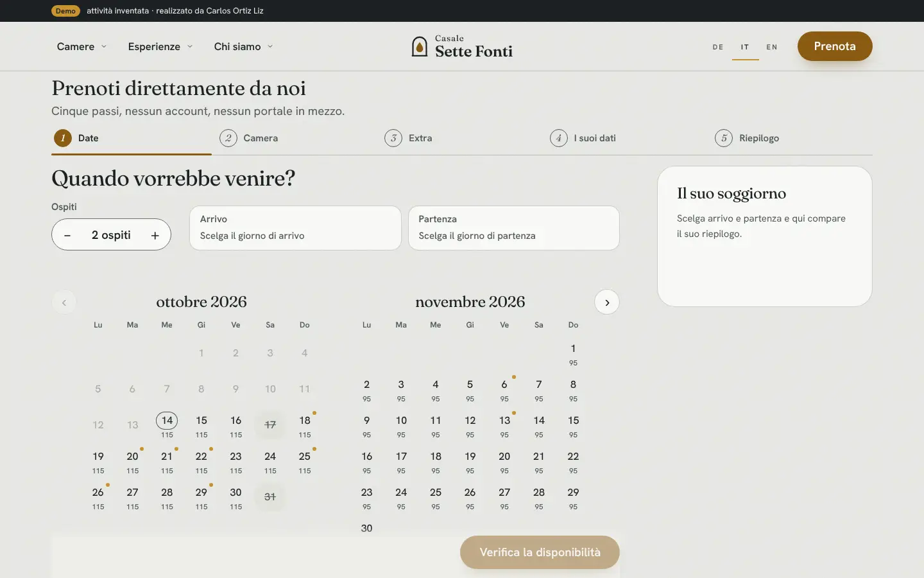924x578 pixels.
Task: Pick 29 novembre 2026 in the calendar
Action: (x=573, y=497)
